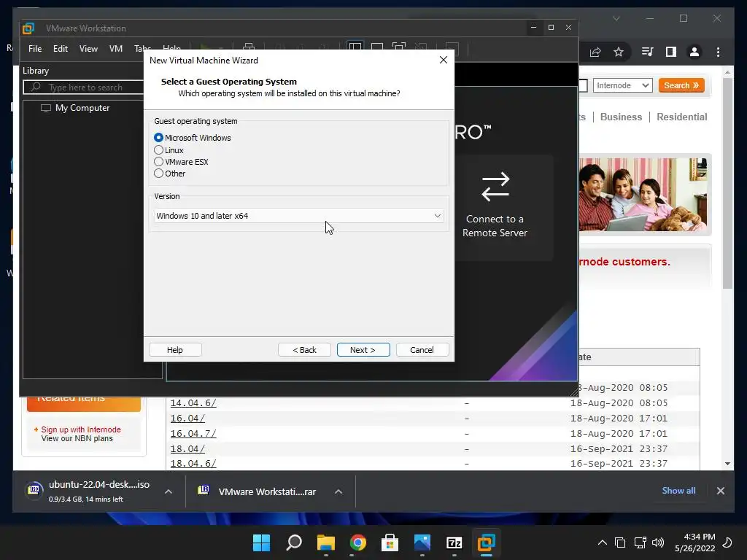Viewport: 747px width, 560px height.
Task: Open Chrome profile avatar
Action: (694, 52)
